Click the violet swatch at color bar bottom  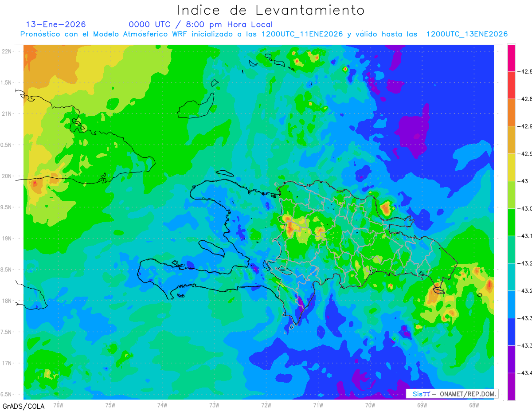coord(511,387)
